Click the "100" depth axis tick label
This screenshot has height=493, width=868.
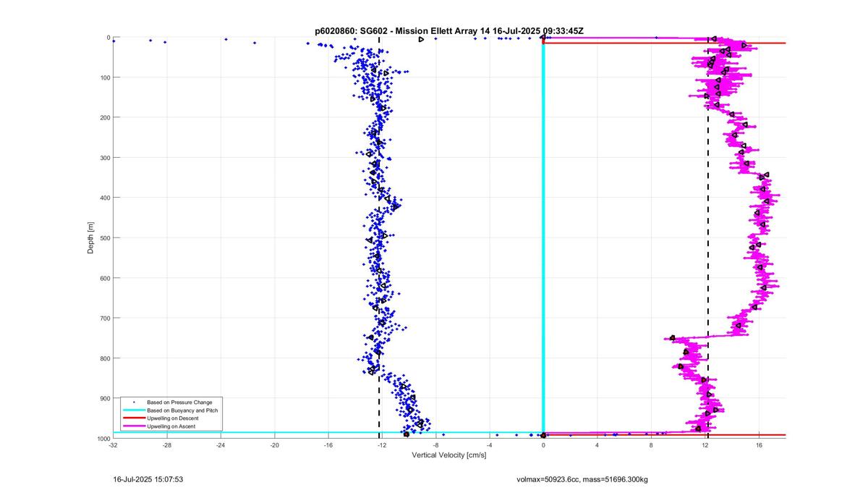[x=104, y=77]
